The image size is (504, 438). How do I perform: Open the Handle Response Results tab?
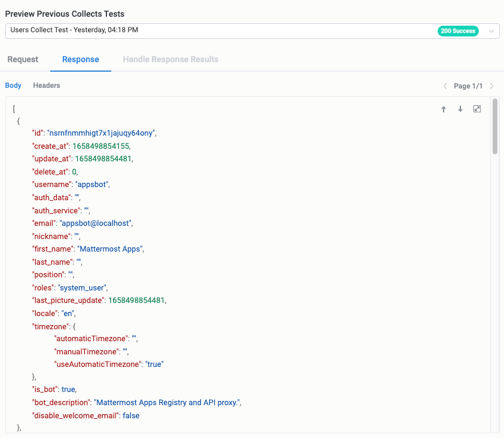click(170, 59)
